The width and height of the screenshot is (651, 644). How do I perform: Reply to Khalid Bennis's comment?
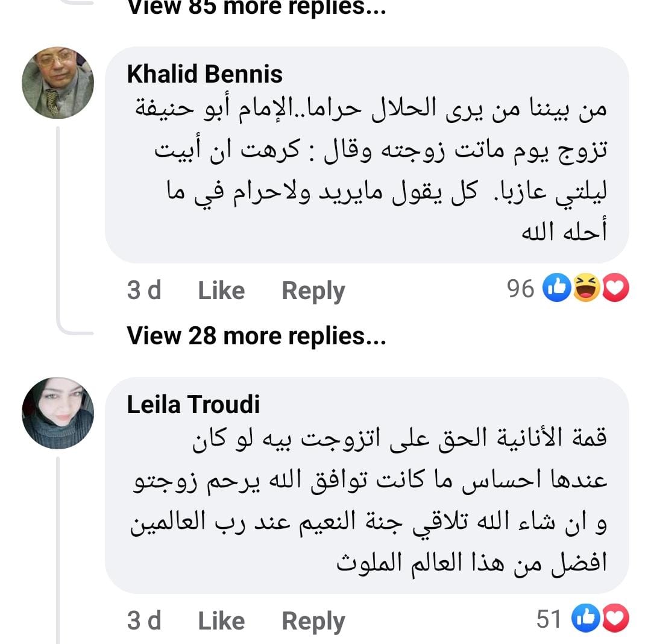[x=313, y=291]
